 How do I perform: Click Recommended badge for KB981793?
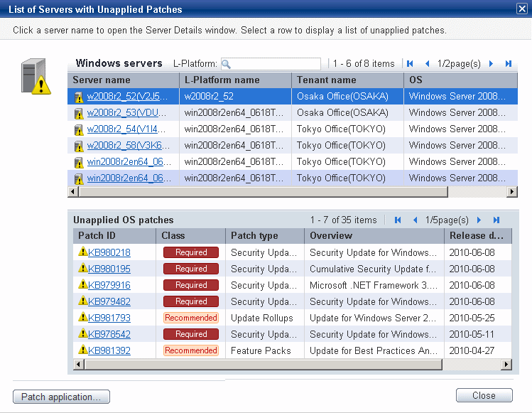(190, 318)
